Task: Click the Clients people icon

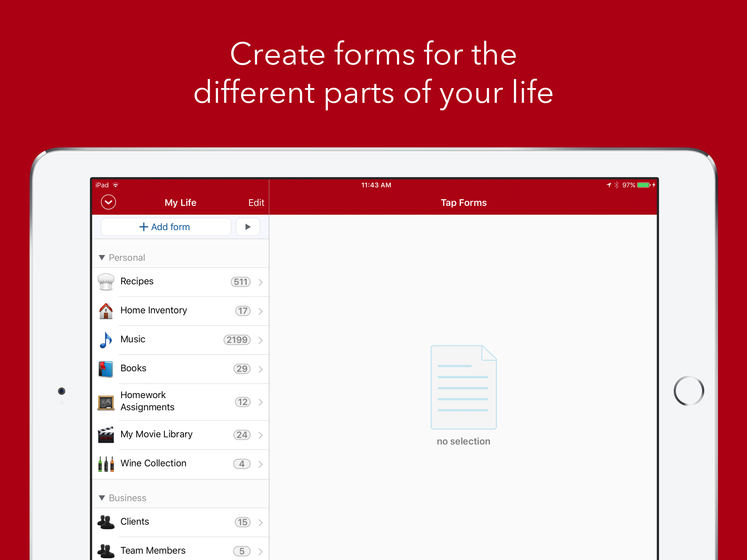Action: tap(106, 522)
